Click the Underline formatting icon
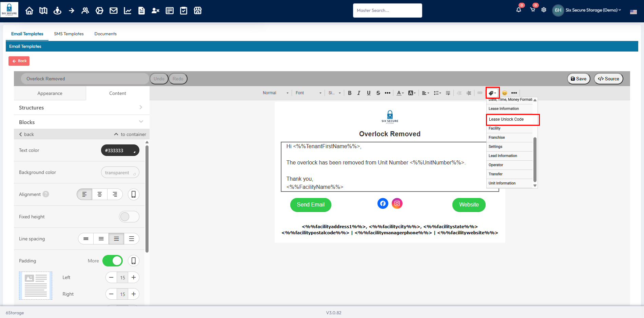 coord(369,93)
